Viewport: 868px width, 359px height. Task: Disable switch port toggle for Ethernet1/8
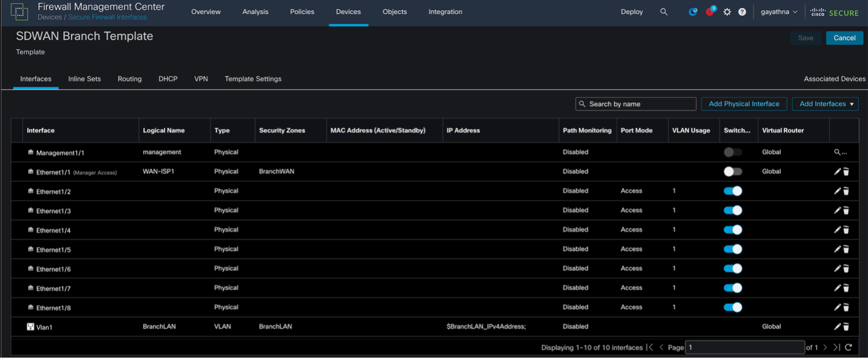pos(733,307)
